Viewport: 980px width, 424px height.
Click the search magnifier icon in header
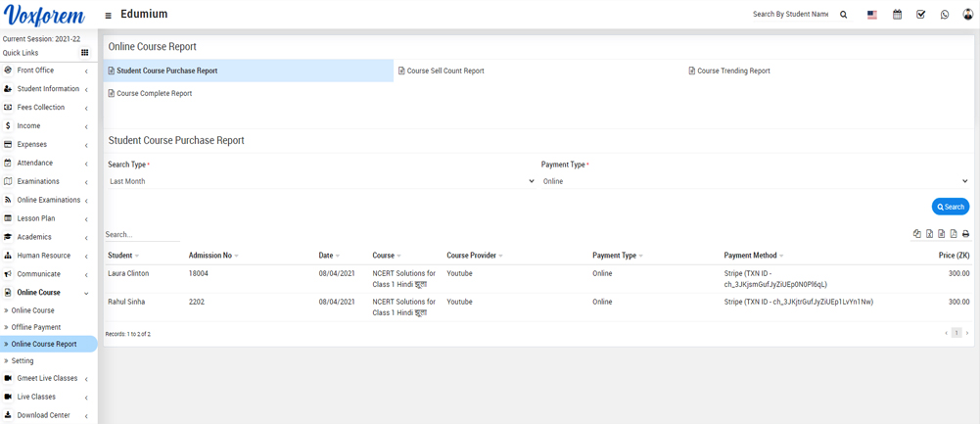tap(844, 15)
